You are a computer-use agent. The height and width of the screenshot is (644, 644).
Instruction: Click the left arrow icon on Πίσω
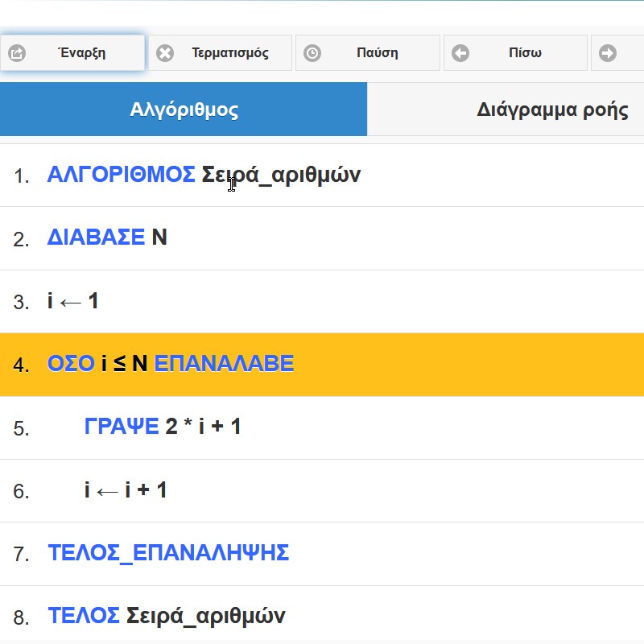point(460,53)
